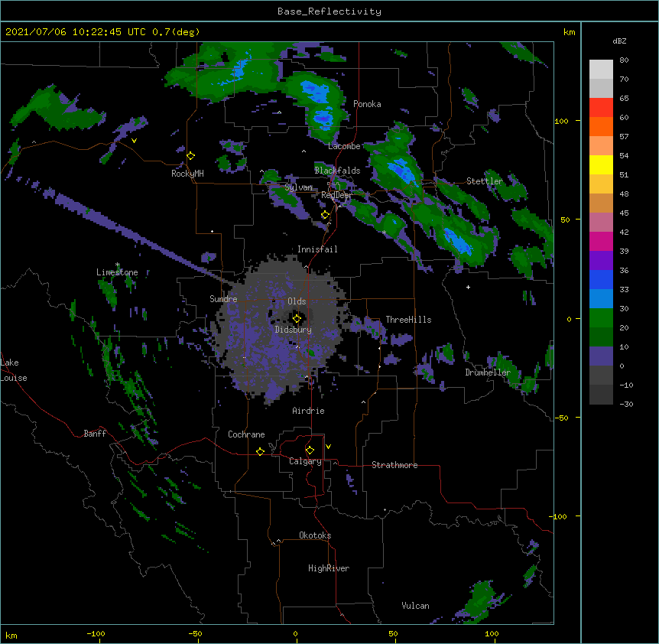659x644 pixels.
Task: Click the Innisfail label
Action: 317,249
